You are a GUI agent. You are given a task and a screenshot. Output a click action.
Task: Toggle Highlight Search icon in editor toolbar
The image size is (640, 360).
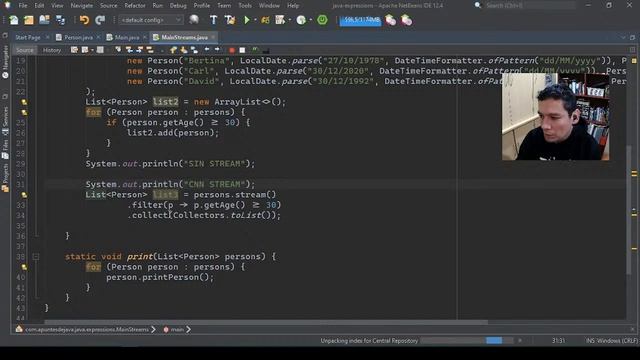pyautogui.click(x=150, y=50)
